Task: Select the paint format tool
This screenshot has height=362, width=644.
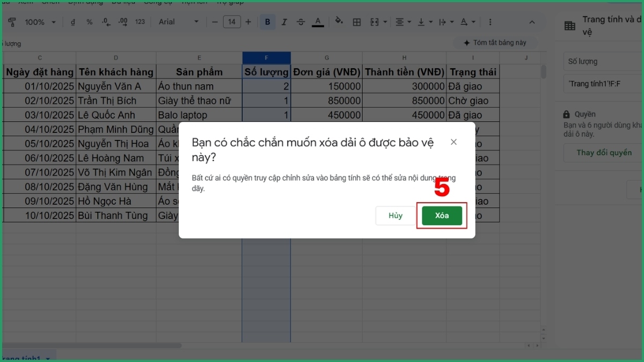Action: tap(11, 22)
